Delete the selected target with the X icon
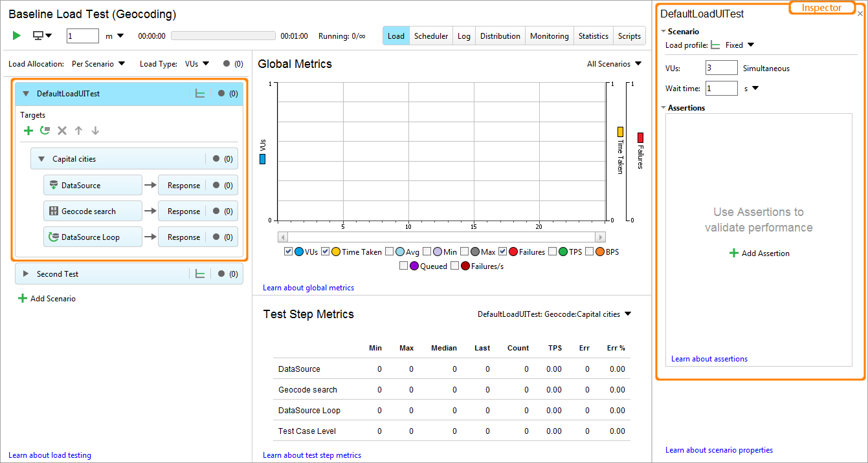 tap(61, 130)
